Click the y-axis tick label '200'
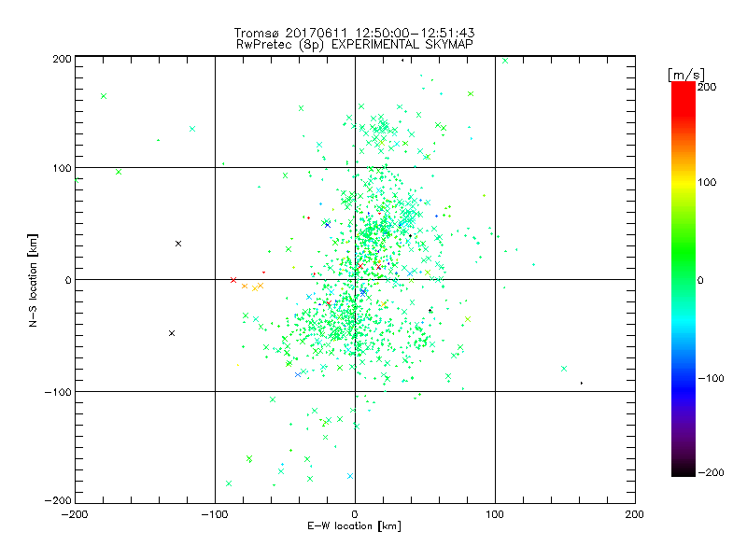This screenshot has height=560, width=747. click(x=62, y=59)
